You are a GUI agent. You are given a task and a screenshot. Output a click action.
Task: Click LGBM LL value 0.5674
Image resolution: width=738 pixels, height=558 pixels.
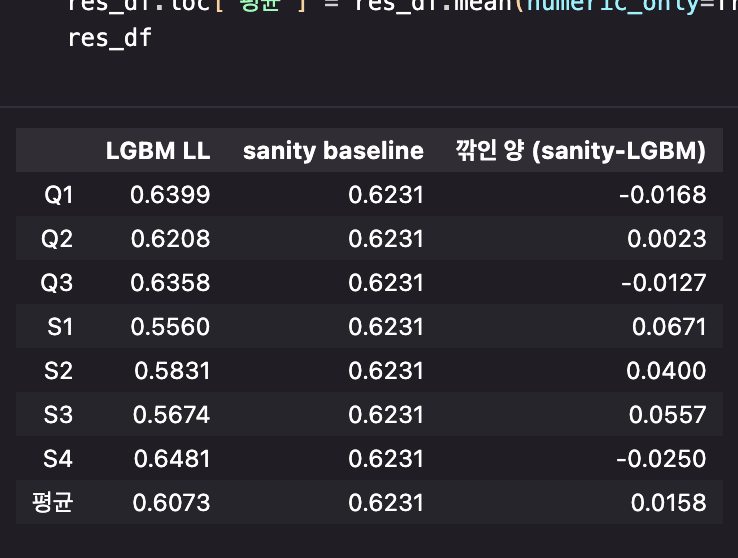coord(171,415)
